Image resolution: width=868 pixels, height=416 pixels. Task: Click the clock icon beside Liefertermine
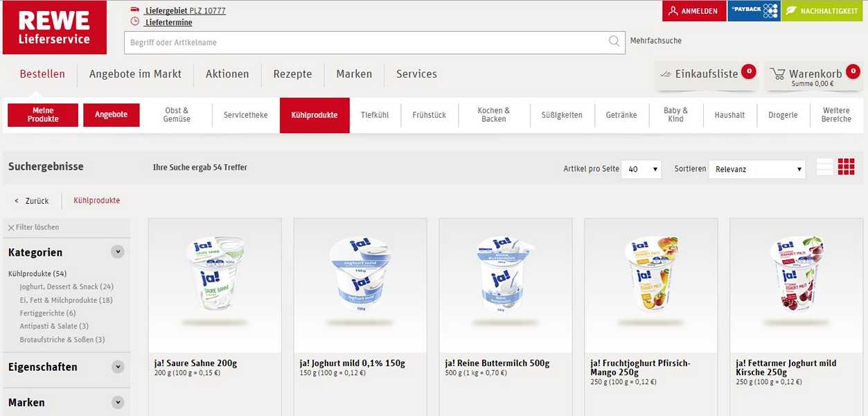135,22
